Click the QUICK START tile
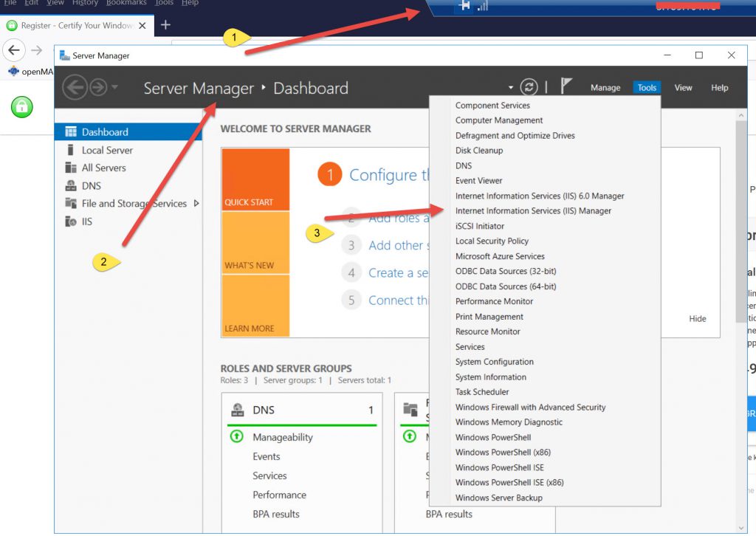This screenshot has width=756, height=536. [x=255, y=179]
